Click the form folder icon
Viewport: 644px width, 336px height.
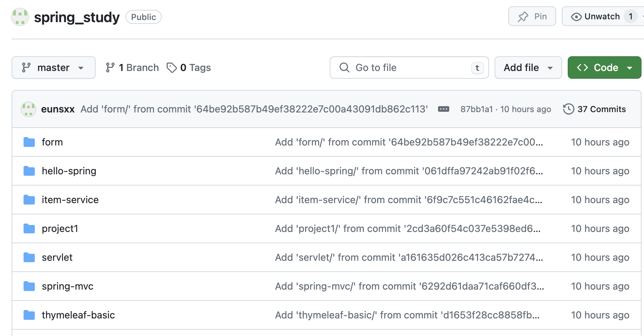pyautogui.click(x=29, y=142)
